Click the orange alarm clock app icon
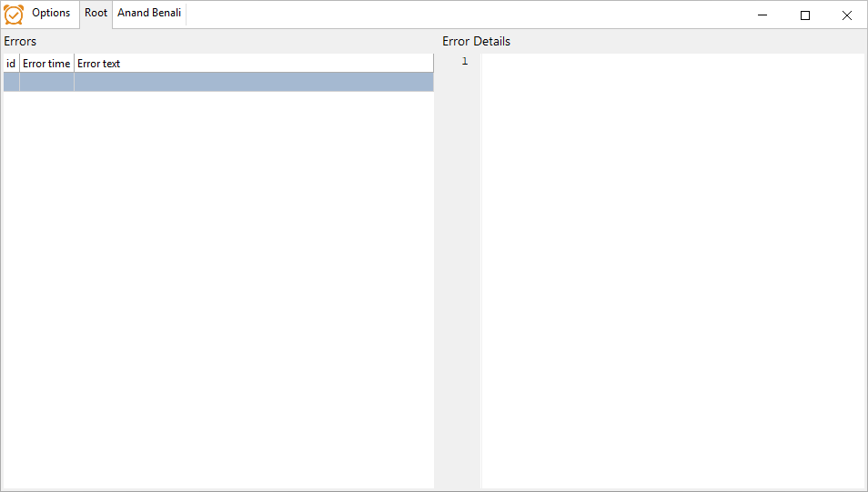Screen dimensions: 868x492 point(14,15)
